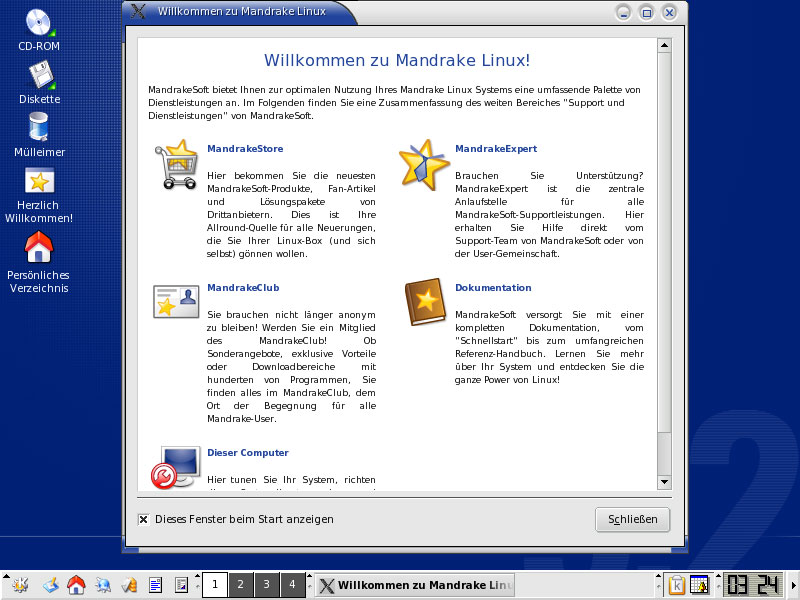Open the K menu gear icon in the panel
Screen dimensions: 800x600
point(20,585)
